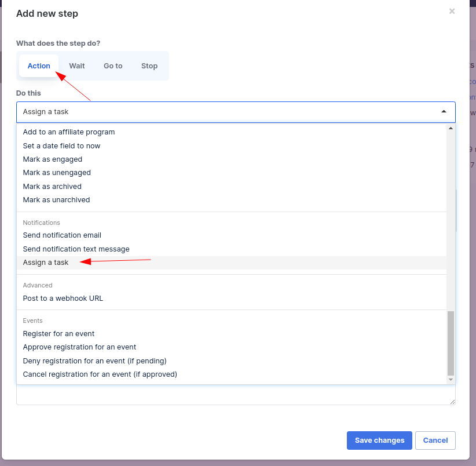Click the dropdown list scrollbar thumb
Image resolution: width=476 pixels, height=466 pixels.
pyautogui.click(x=451, y=343)
